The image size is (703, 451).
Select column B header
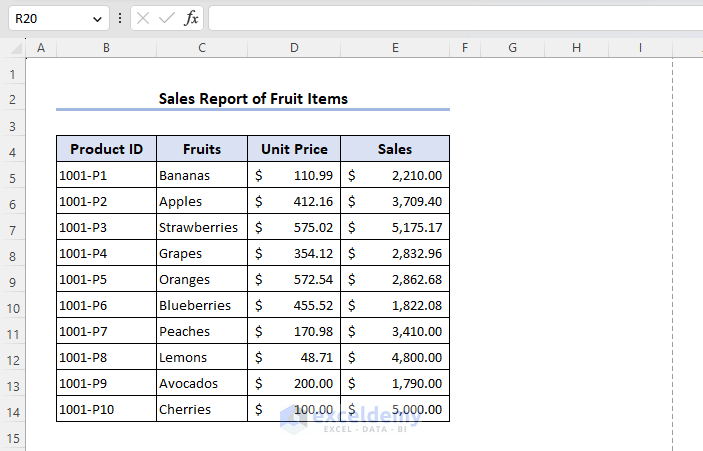[106, 48]
